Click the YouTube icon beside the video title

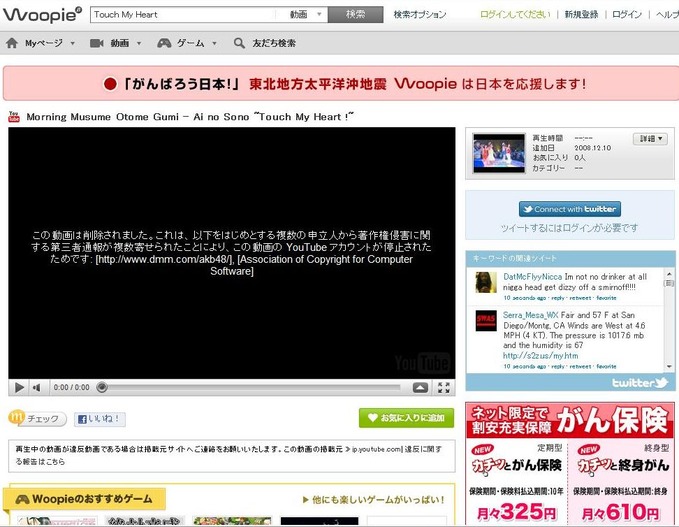14,117
